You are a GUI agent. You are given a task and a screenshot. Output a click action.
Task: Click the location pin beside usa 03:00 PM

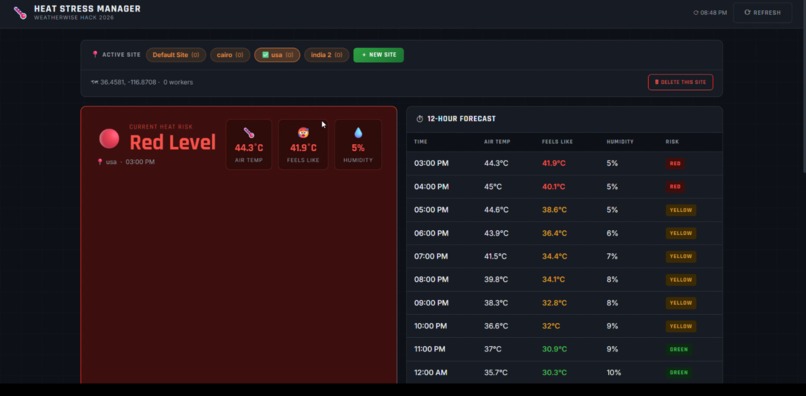[x=100, y=162]
